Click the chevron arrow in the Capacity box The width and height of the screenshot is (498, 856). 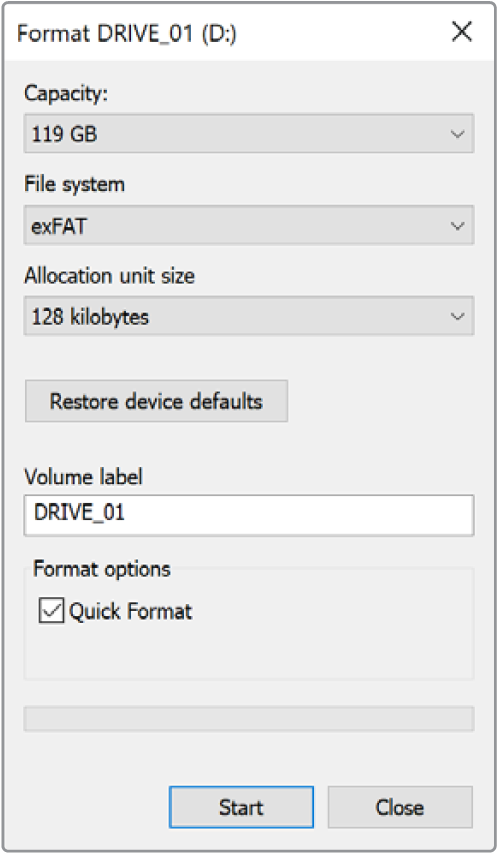(458, 134)
